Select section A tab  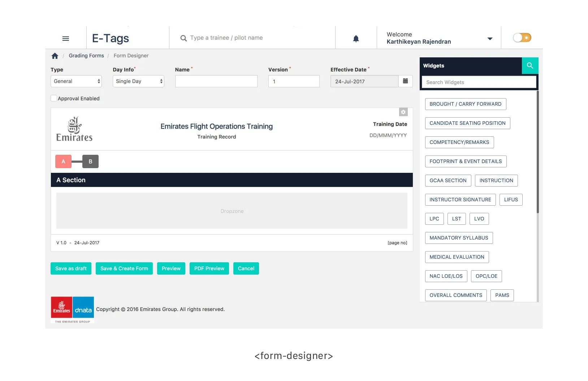click(63, 161)
